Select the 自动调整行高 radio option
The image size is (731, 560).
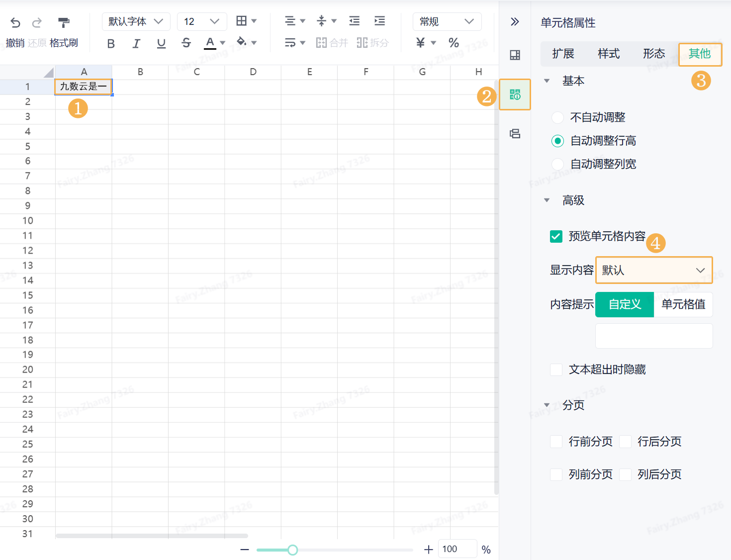[x=558, y=141]
